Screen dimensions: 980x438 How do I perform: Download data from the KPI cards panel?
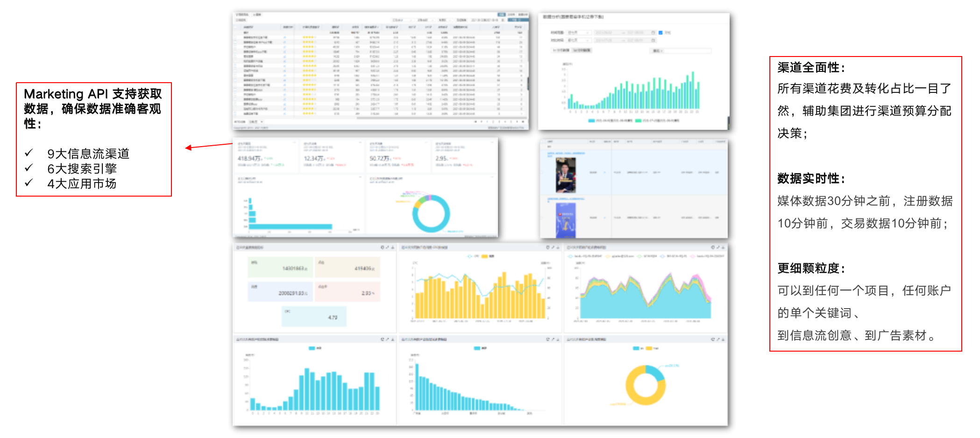coord(393,247)
